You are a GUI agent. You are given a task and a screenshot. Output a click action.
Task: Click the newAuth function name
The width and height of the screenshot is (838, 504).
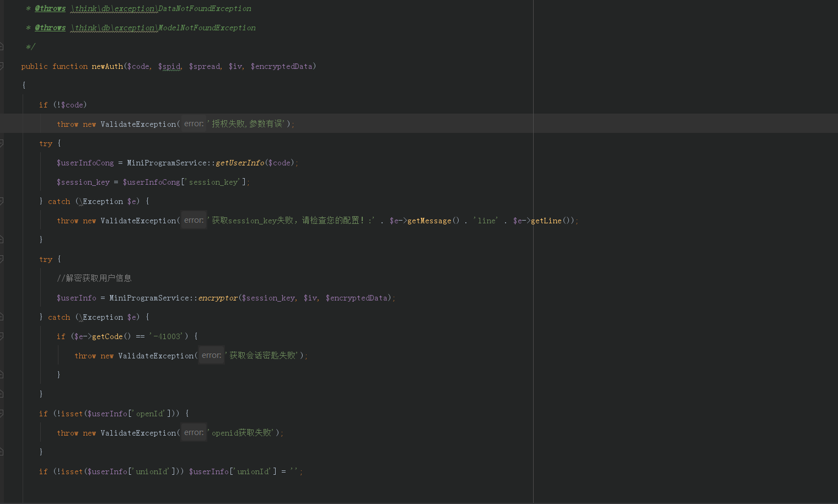coord(108,66)
